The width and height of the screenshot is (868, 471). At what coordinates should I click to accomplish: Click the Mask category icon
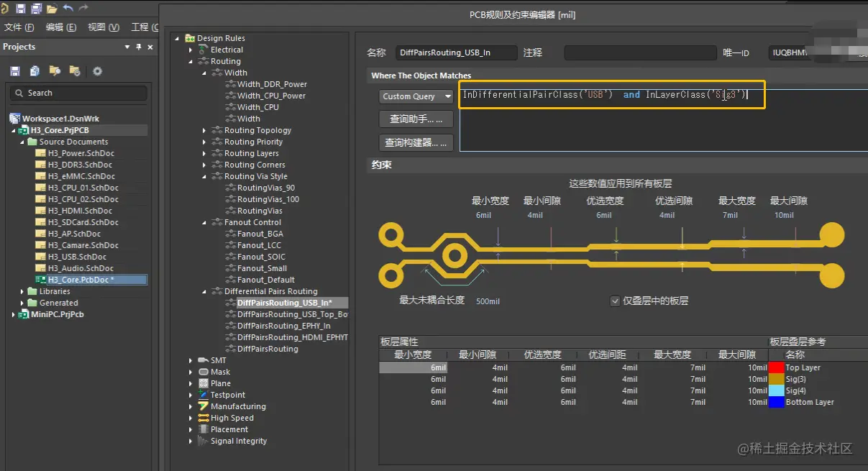[203, 372]
